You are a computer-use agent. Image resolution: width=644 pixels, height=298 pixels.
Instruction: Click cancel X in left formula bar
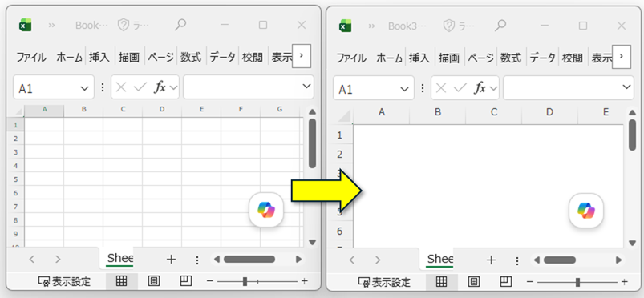pyautogui.click(x=121, y=87)
